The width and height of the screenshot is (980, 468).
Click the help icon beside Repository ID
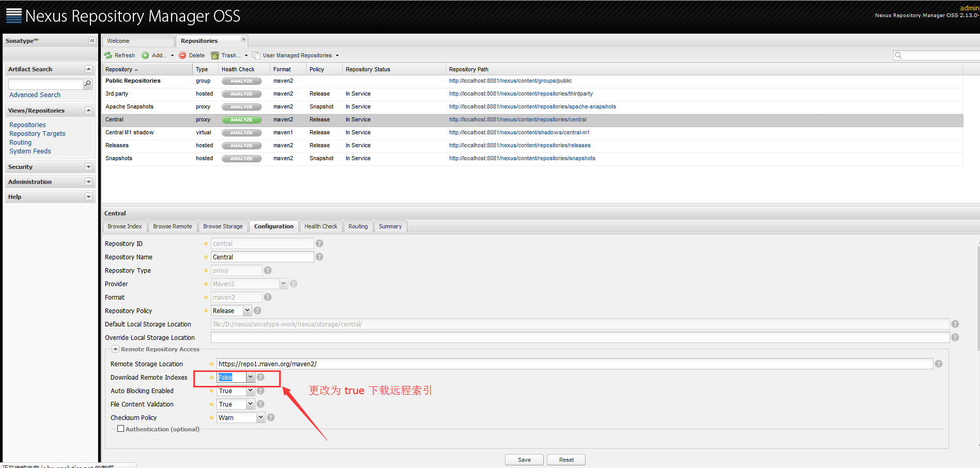point(319,243)
